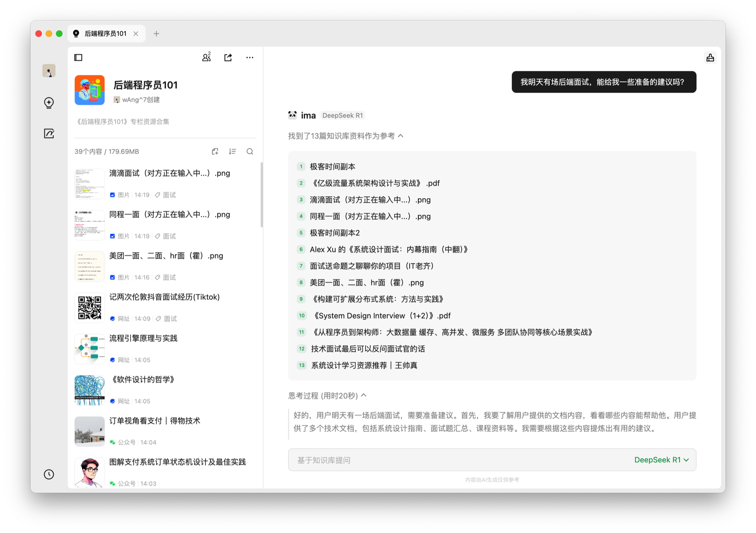Click the DeepSeek R1 badge beside ima
This screenshot has width=756, height=533.
click(342, 115)
